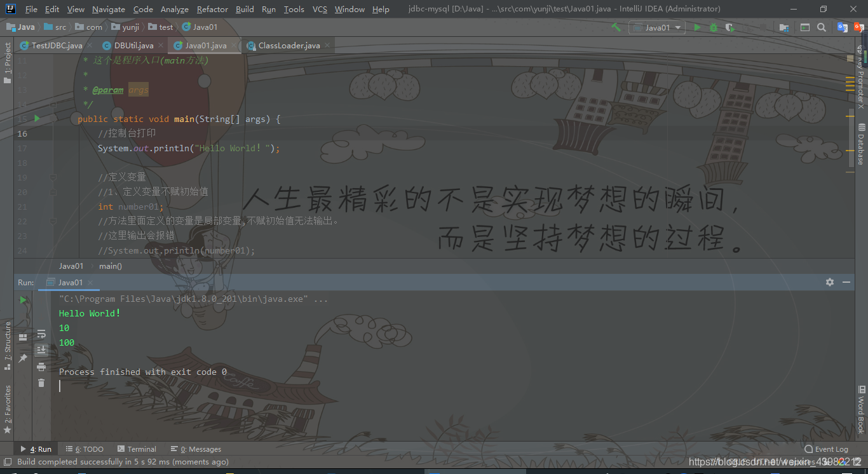
Task: Click the 4: Run tool window button
Action: coord(36,449)
